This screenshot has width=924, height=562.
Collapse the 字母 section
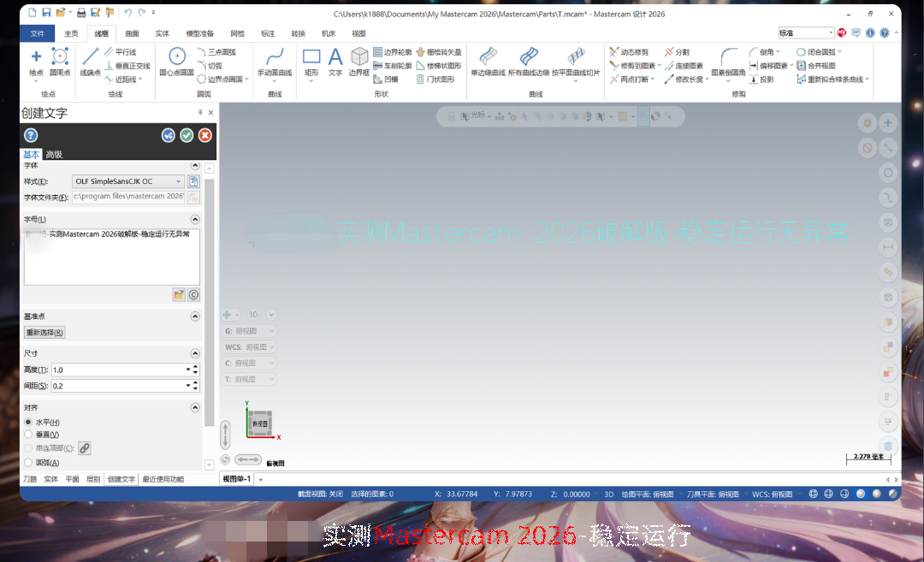click(195, 219)
